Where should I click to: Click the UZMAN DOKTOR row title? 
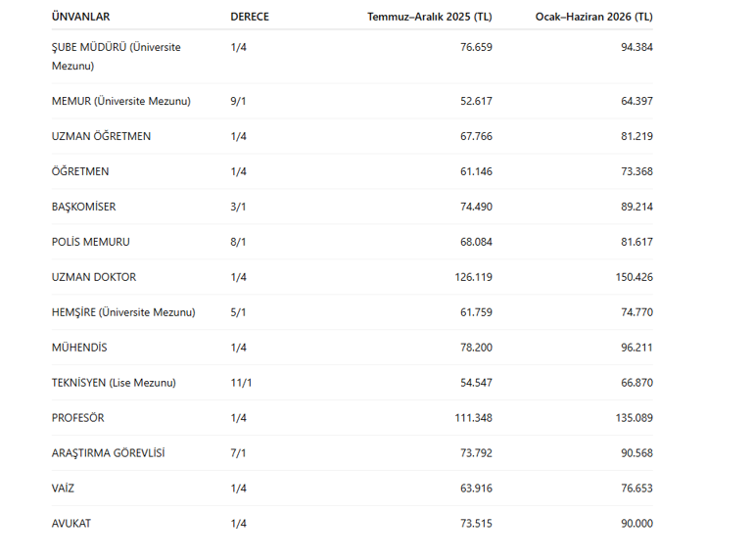(x=93, y=277)
